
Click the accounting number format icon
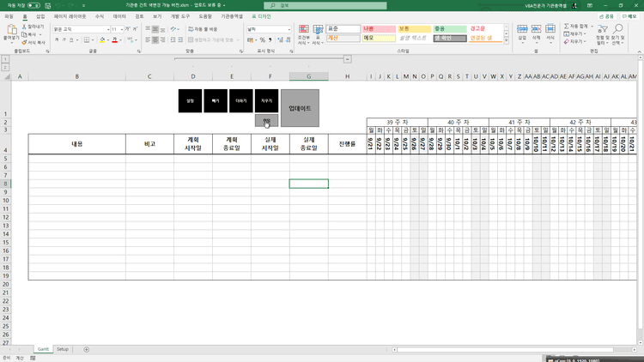(250, 39)
